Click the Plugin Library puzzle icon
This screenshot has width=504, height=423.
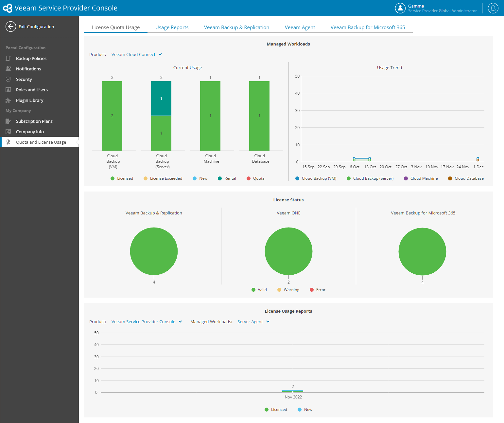(8, 100)
